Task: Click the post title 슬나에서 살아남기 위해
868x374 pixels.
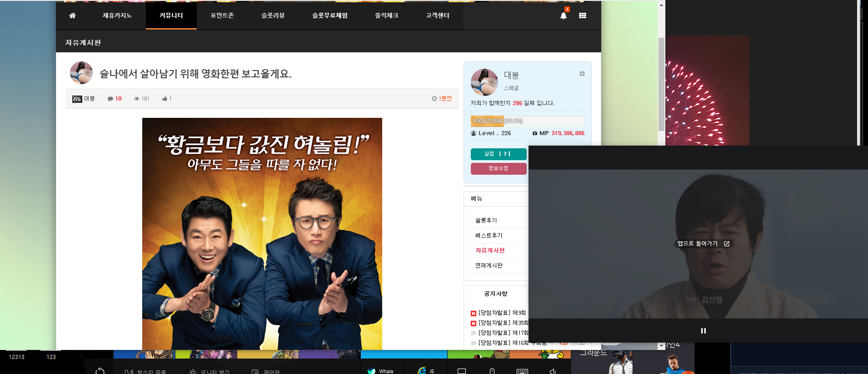Action: click(195, 74)
